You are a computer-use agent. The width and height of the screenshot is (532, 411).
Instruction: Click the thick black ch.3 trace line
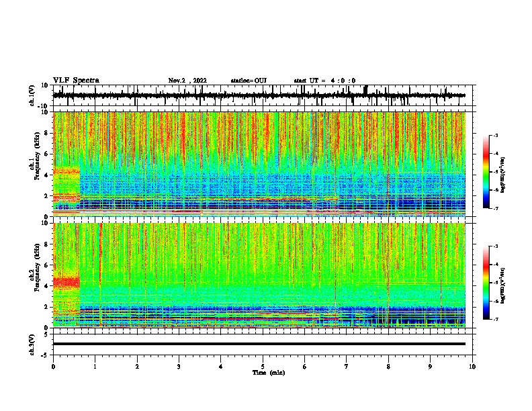point(259,344)
